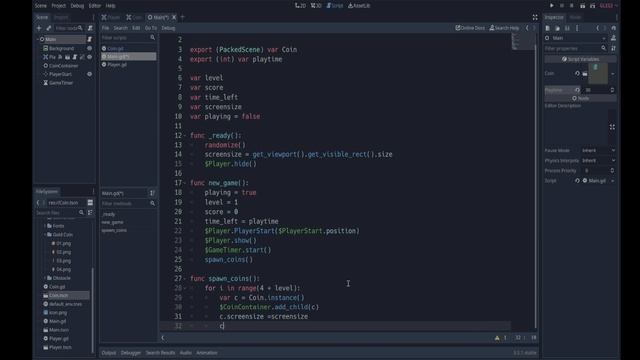
Task: Open the script editor Search menu
Action: click(120, 28)
